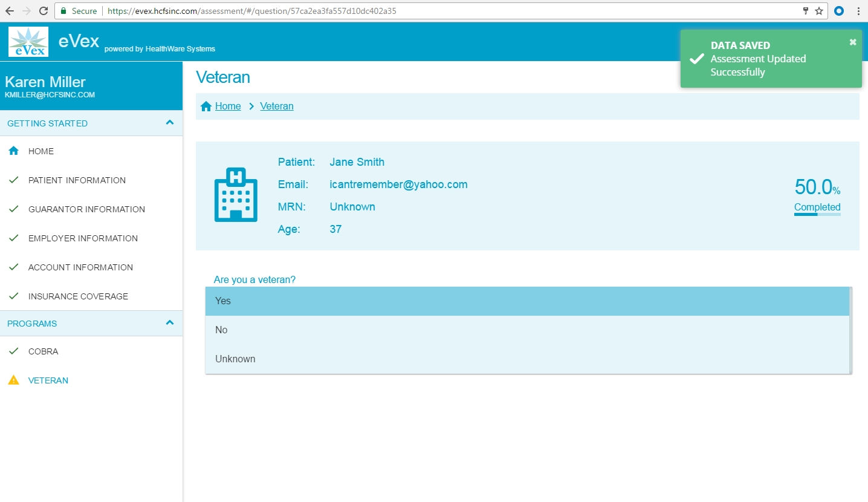The image size is (868, 502).
Task: Open Patient Information in sidebar
Action: [77, 180]
